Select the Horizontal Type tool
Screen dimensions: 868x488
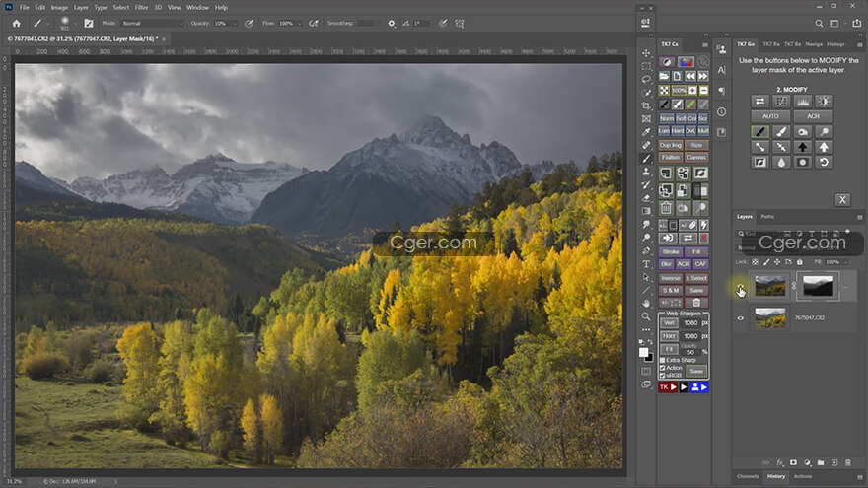(646, 264)
